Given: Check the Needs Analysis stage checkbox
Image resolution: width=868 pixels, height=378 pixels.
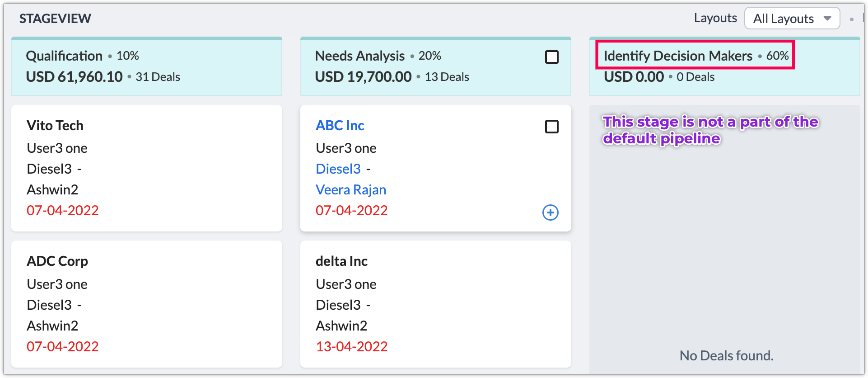Looking at the screenshot, I should coord(551,57).
